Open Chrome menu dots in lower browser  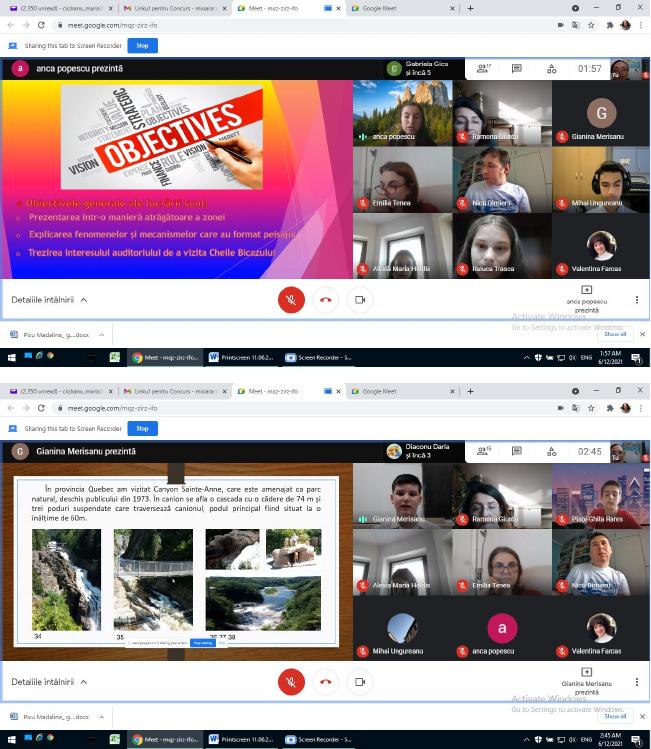pos(641,408)
